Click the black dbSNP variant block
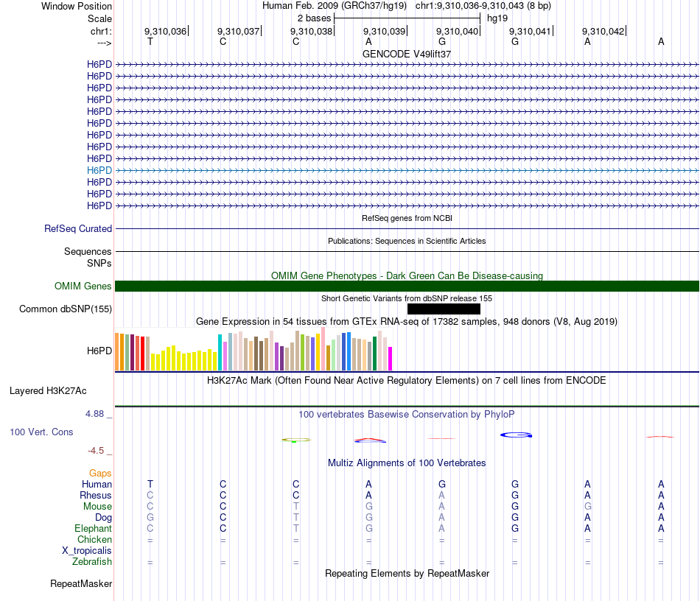Viewport: 700px width, 601px height. point(444,309)
